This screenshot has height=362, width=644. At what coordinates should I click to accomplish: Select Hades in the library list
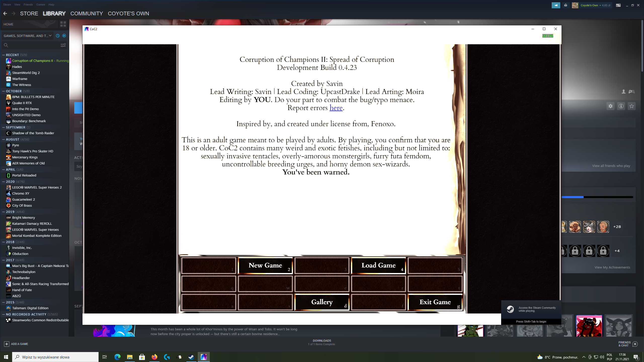[17, 67]
